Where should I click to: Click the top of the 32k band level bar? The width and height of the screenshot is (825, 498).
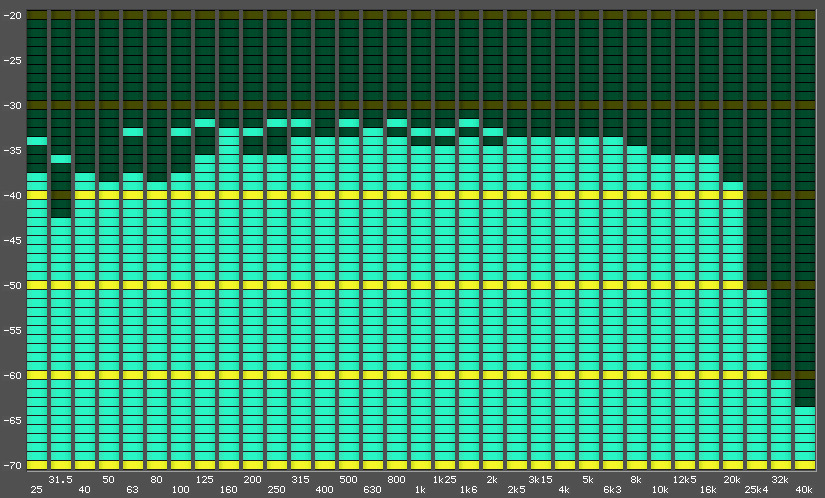pyautogui.click(x=781, y=384)
